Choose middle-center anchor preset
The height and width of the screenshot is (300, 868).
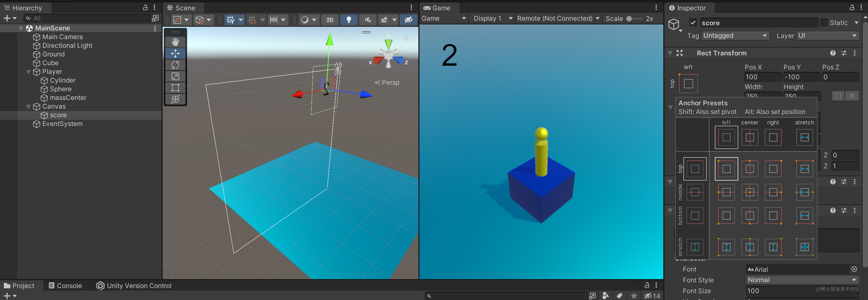[749, 192]
